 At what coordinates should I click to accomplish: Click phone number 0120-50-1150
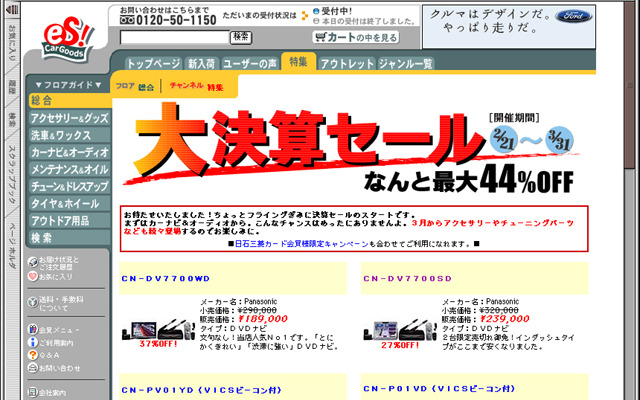click(x=176, y=20)
